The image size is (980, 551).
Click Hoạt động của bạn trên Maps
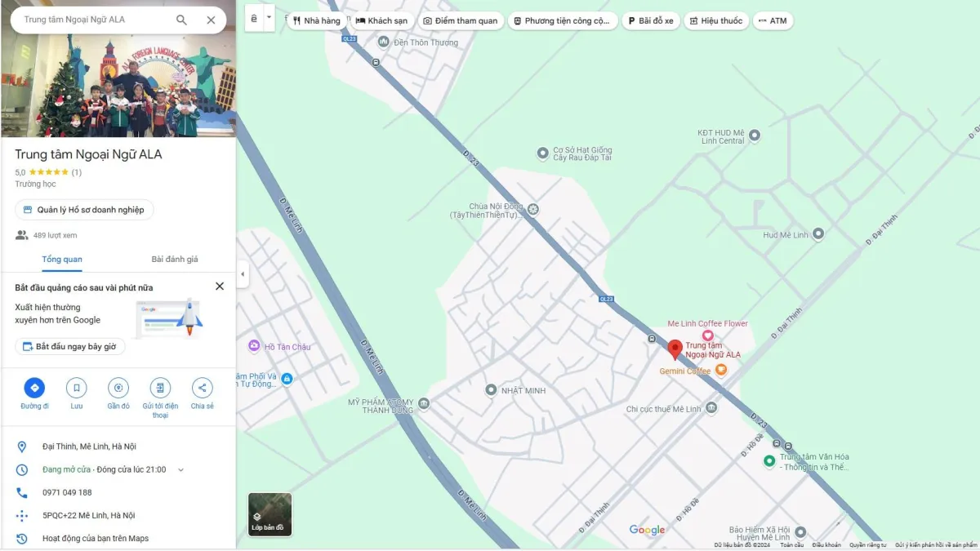(96, 539)
